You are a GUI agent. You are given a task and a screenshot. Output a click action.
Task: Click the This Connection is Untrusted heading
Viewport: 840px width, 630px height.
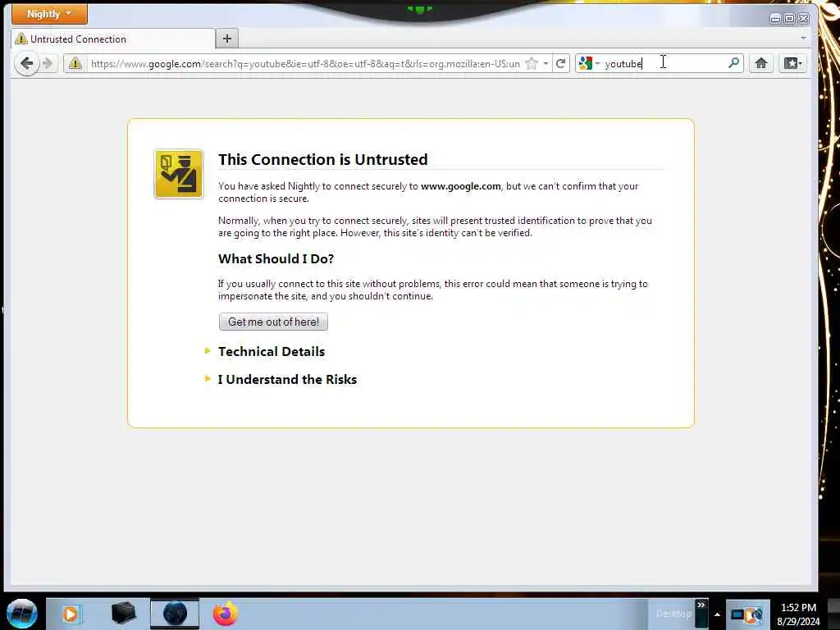point(323,159)
